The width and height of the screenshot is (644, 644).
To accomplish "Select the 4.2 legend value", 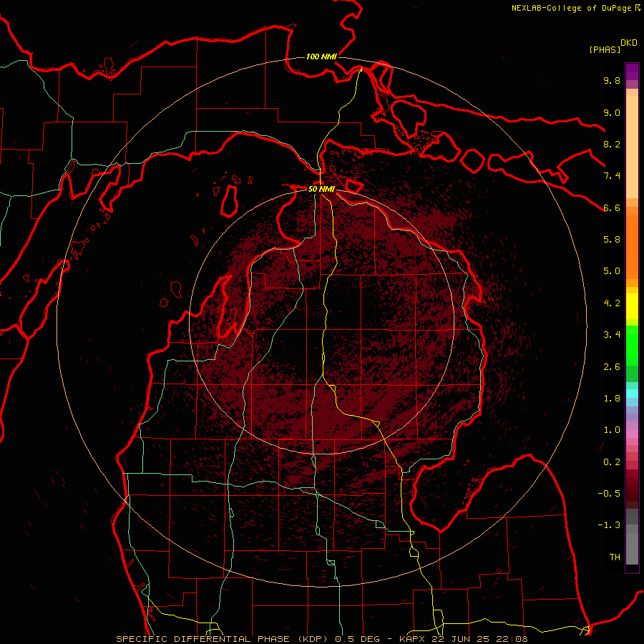I will [x=612, y=303].
